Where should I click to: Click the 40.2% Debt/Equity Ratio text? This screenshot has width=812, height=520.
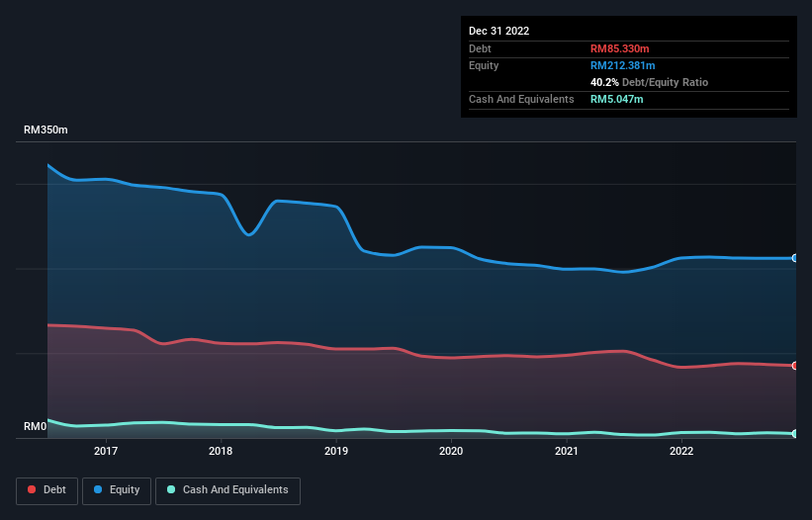click(x=650, y=82)
